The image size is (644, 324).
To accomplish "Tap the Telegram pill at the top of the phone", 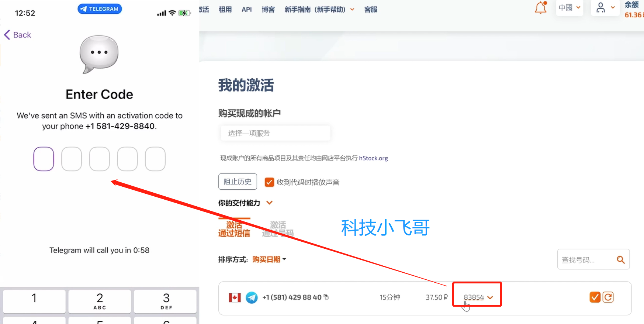I will [x=100, y=9].
